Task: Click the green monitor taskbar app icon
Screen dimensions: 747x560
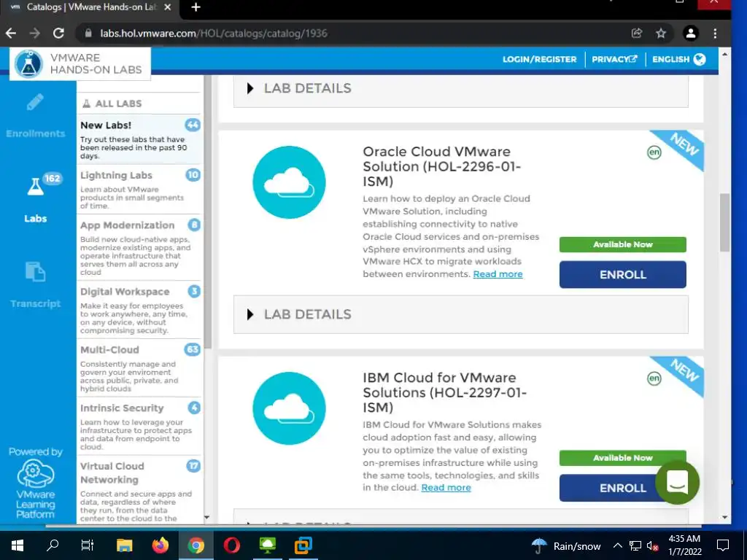Action: pyautogui.click(x=267, y=545)
